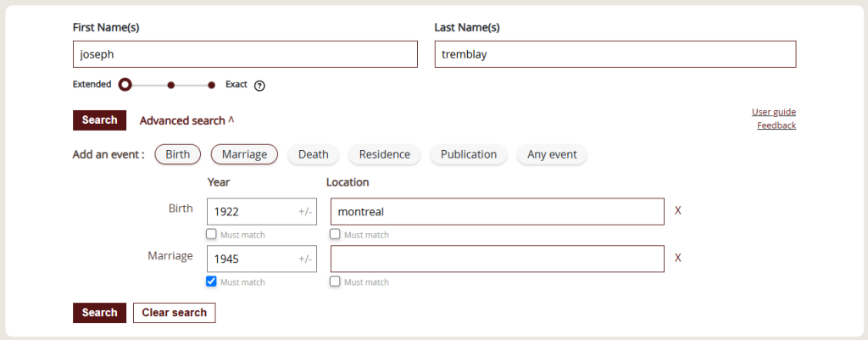Set name matching slider to Exact
This screenshot has height=340, width=868.
[211, 85]
